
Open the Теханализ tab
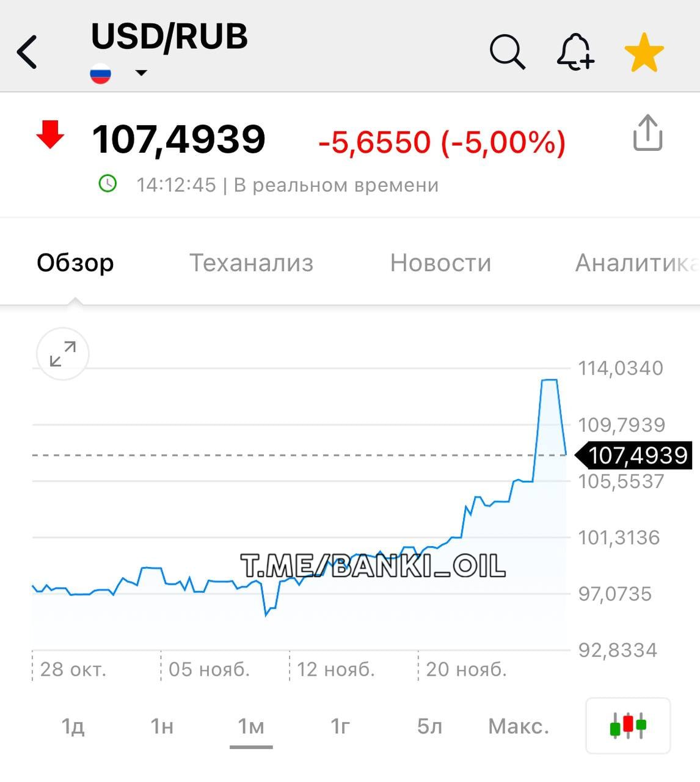(x=251, y=263)
